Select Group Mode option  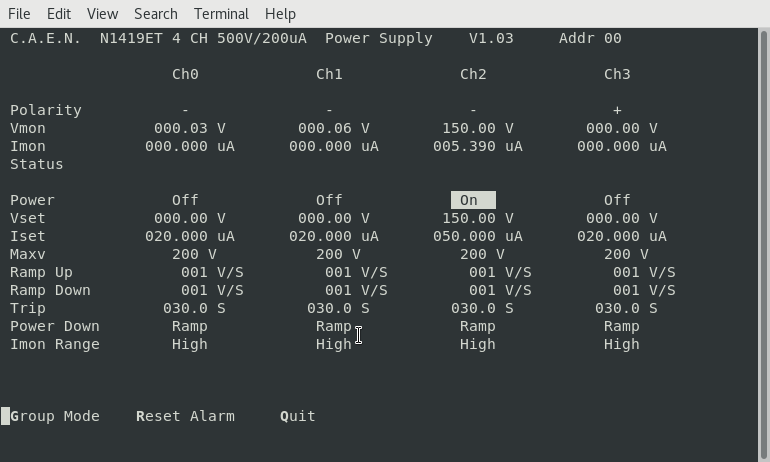(x=55, y=416)
